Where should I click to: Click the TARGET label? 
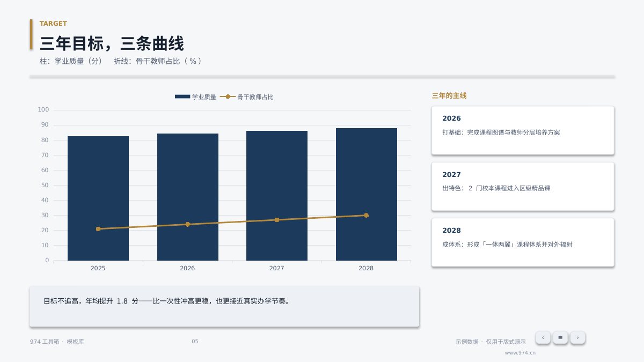click(53, 24)
